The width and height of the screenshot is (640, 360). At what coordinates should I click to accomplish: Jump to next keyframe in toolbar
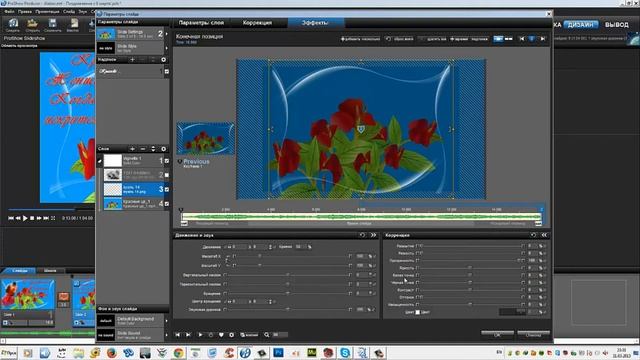542,39
